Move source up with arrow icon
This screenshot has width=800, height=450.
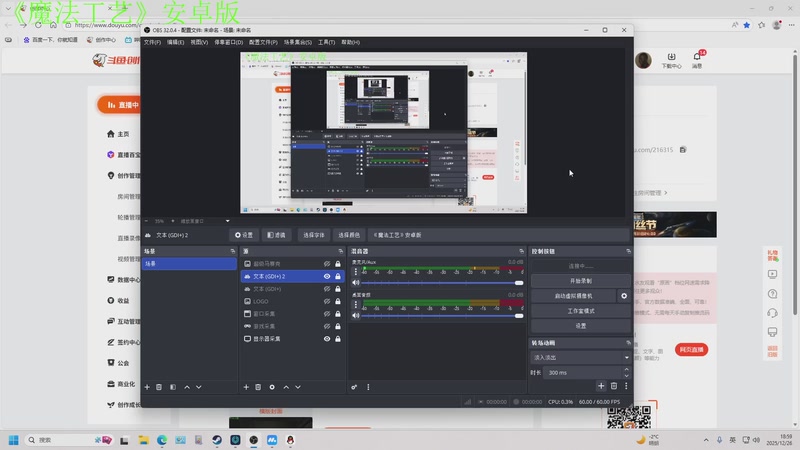[x=286, y=387]
